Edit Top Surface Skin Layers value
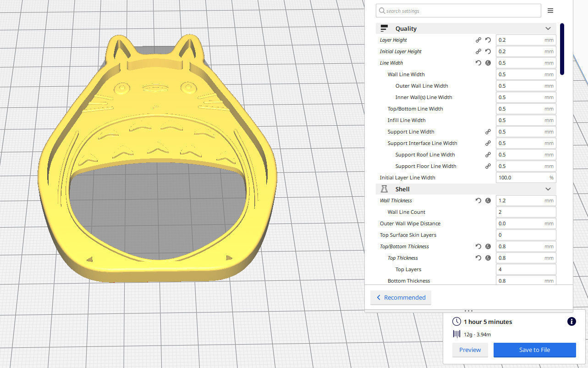This screenshot has height=368, width=588. pyautogui.click(x=526, y=235)
